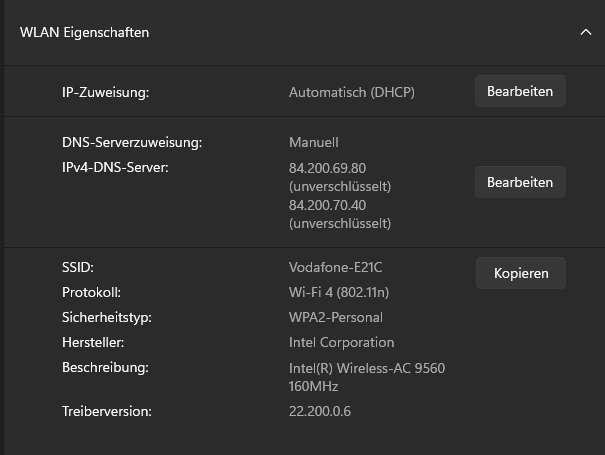Select the Manuell value text
Image resolution: width=605 pixels, height=455 pixels.
click(x=313, y=142)
